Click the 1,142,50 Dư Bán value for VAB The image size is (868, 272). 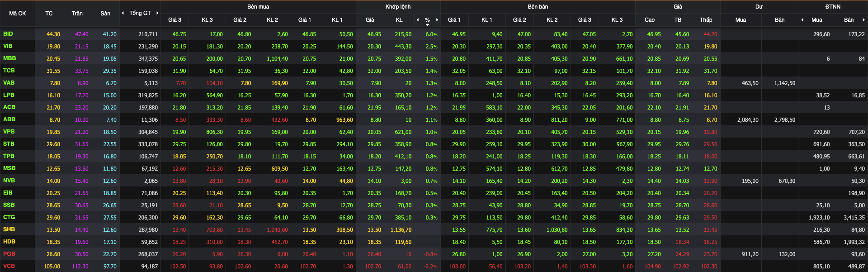click(x=785, y=83)
